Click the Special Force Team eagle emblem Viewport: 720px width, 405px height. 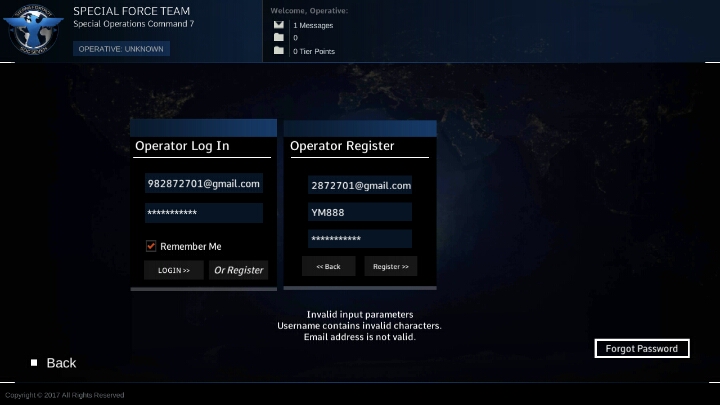pos(33,30)
